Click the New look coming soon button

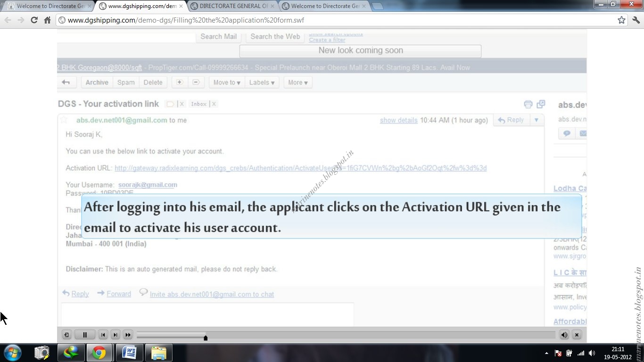361,50
